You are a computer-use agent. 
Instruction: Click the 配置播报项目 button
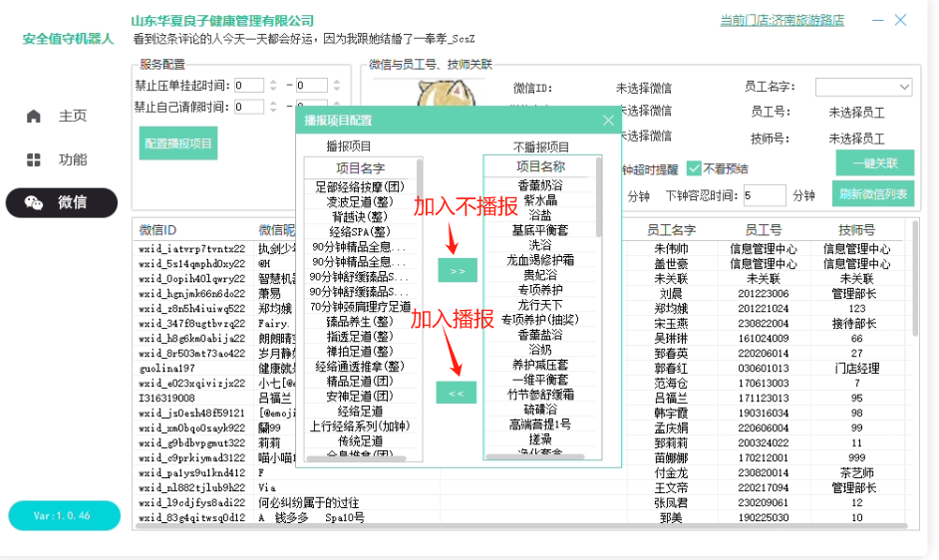pyautogui.click(x=178, y=143)
